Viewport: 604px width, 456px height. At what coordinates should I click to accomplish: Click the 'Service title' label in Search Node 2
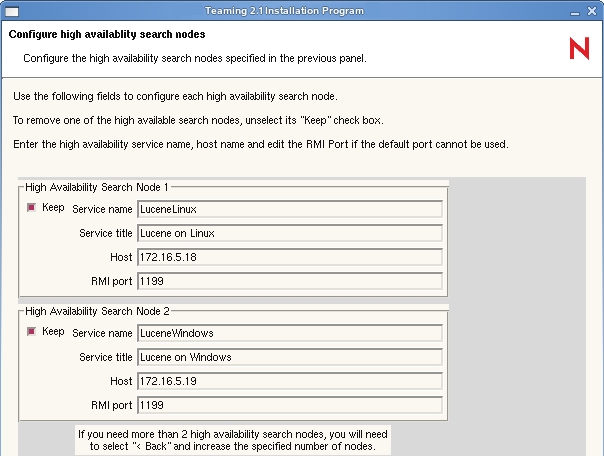tap(106, 357)
